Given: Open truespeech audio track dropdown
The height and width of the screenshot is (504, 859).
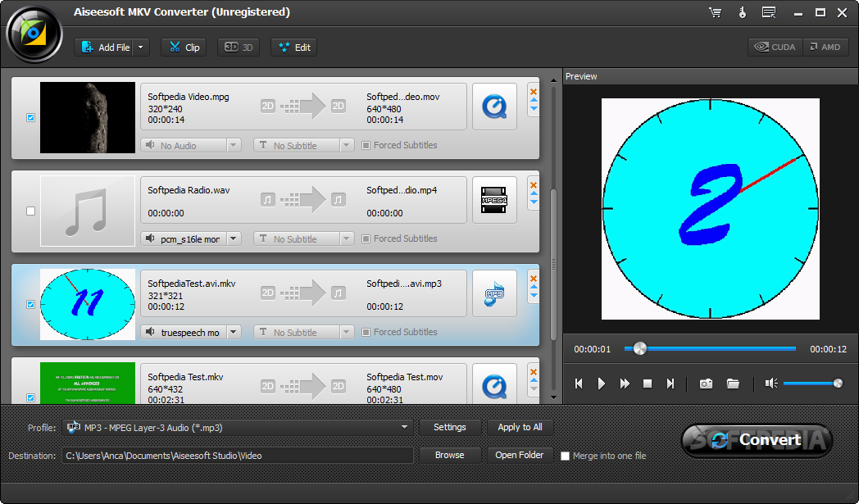Looking at the screenshot, I should click(234, 332).
